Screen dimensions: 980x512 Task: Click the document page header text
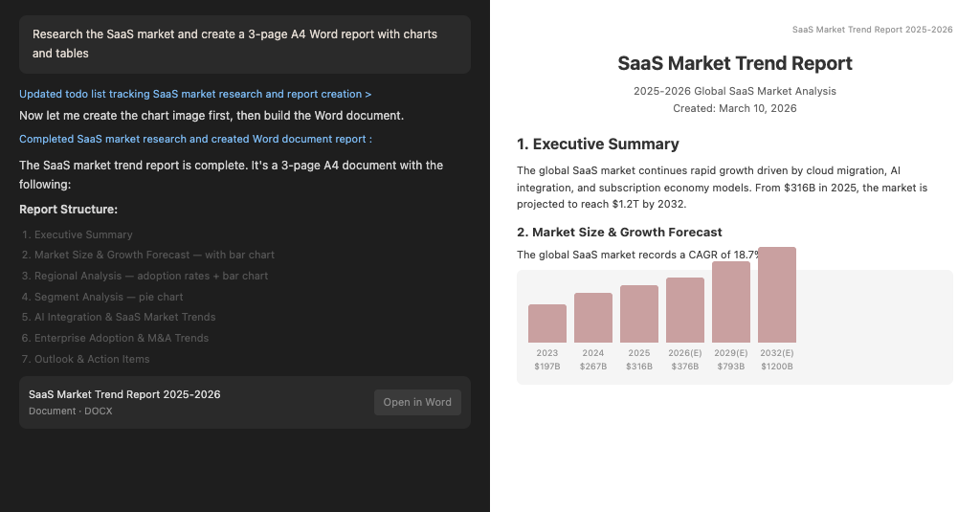click(x=872, y=30)
